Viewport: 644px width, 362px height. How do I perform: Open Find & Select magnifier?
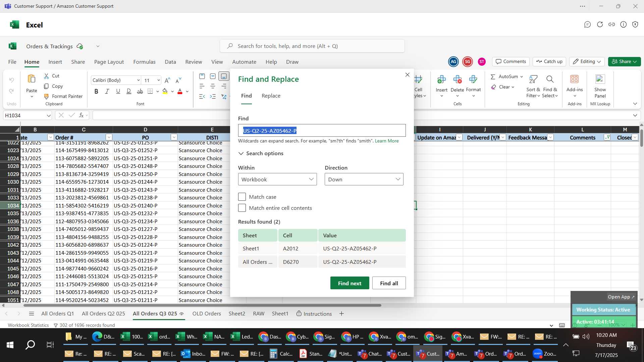coord(550,86)
